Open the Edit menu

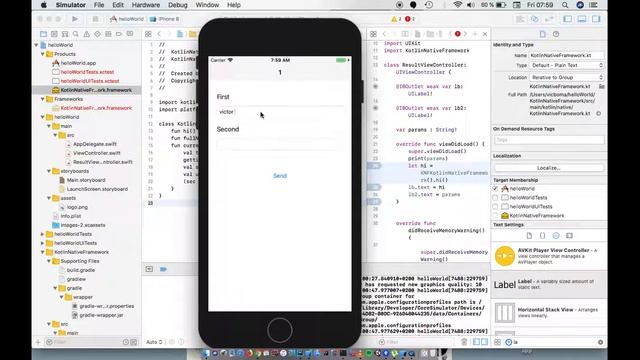pyautogui.click(x=118, y=5)
